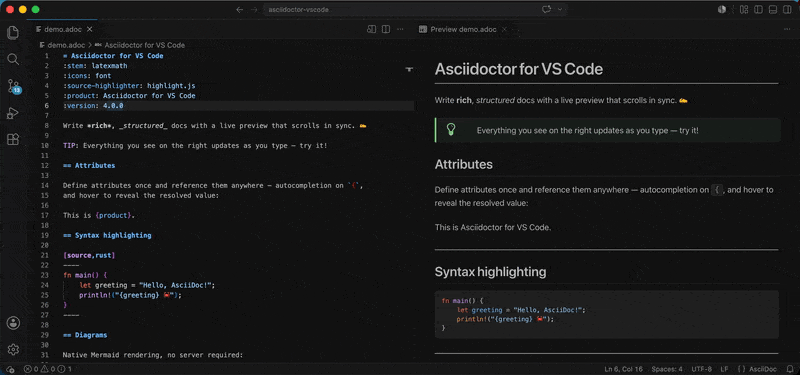The width and height of the screenshot is (800, 375).
Task: Click demo.adoc in the breadcrumb
Action: (66, 45)
